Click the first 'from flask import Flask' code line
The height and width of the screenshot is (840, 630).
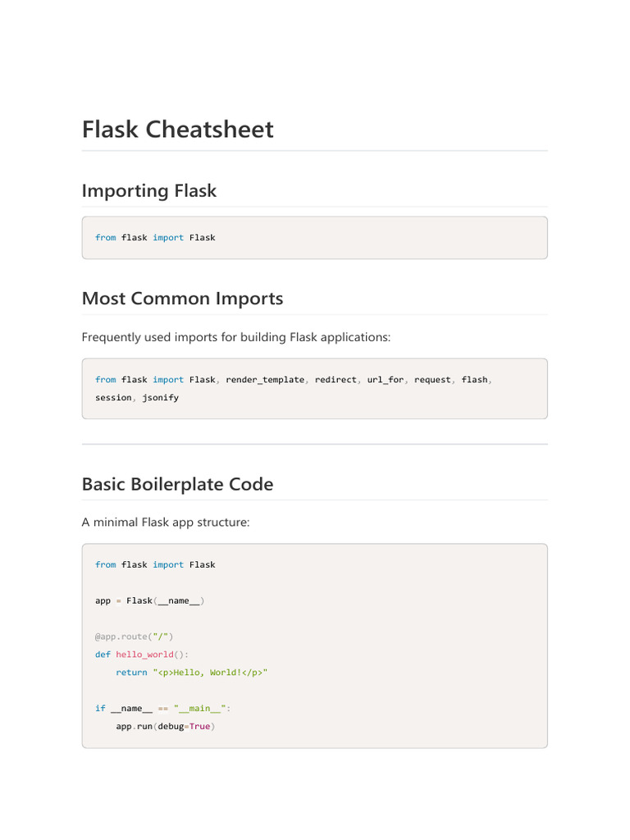(x=155, y=238)
